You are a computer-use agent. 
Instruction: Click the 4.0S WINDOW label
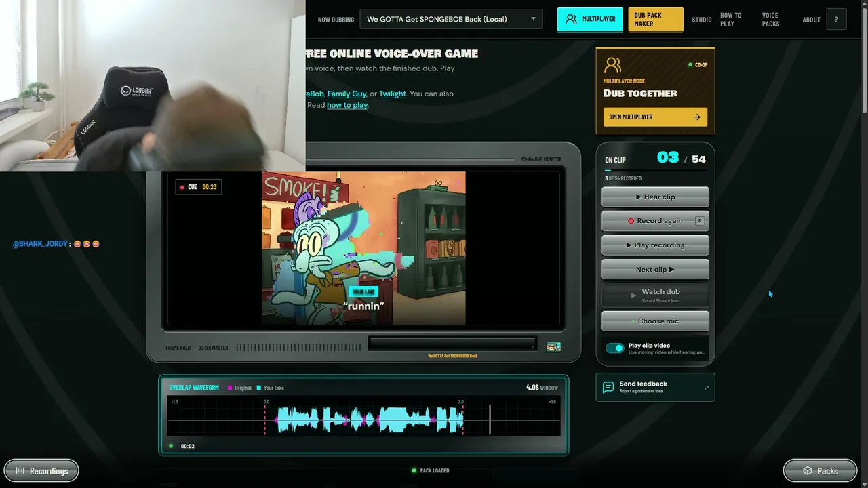(542, 388)
